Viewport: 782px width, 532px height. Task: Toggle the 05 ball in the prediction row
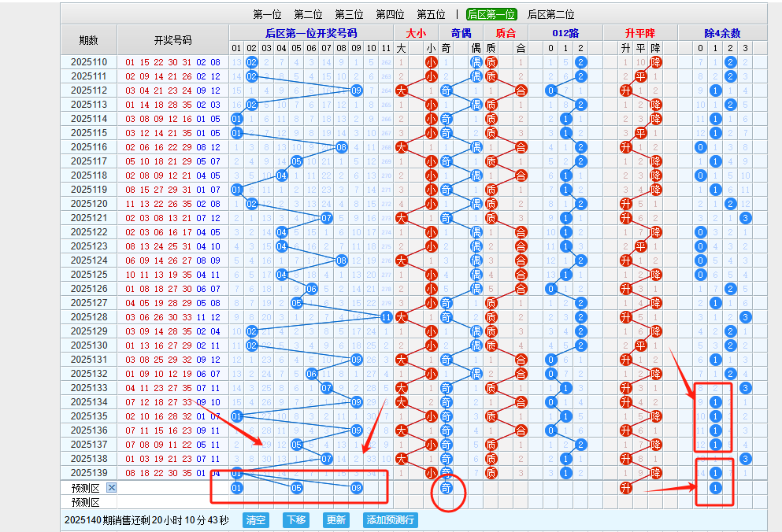pyautogui.click(x=297, y=488)
